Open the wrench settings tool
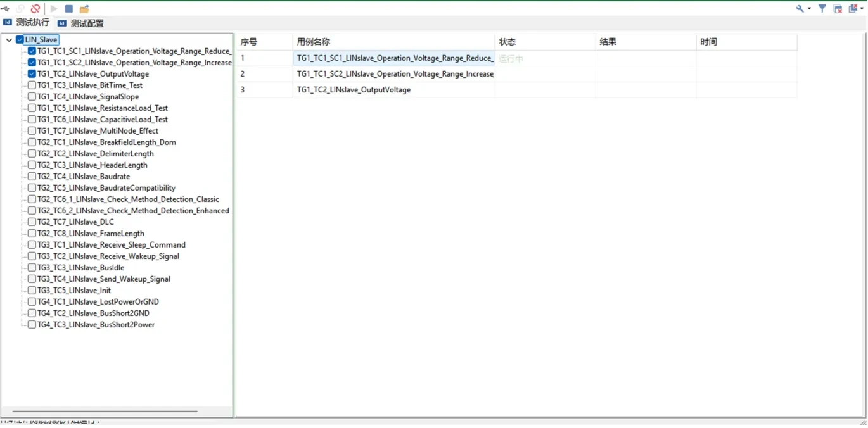Screen dimensions: 868x428 pos(800,9)
